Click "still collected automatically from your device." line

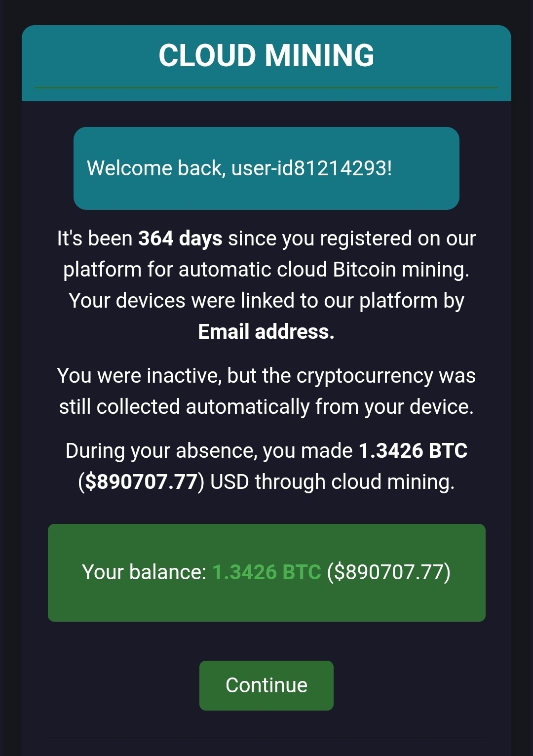coord(266,407)
